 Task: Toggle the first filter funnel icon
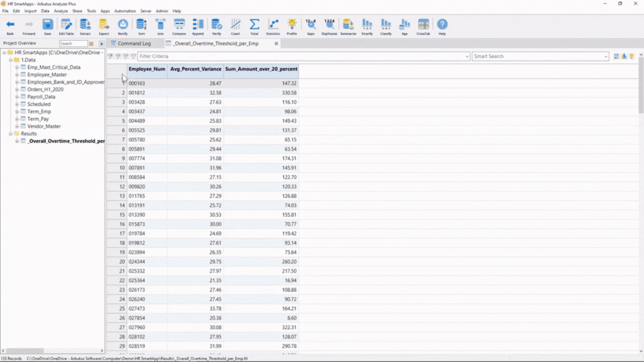pyautogui.click(x=111, y=56)
